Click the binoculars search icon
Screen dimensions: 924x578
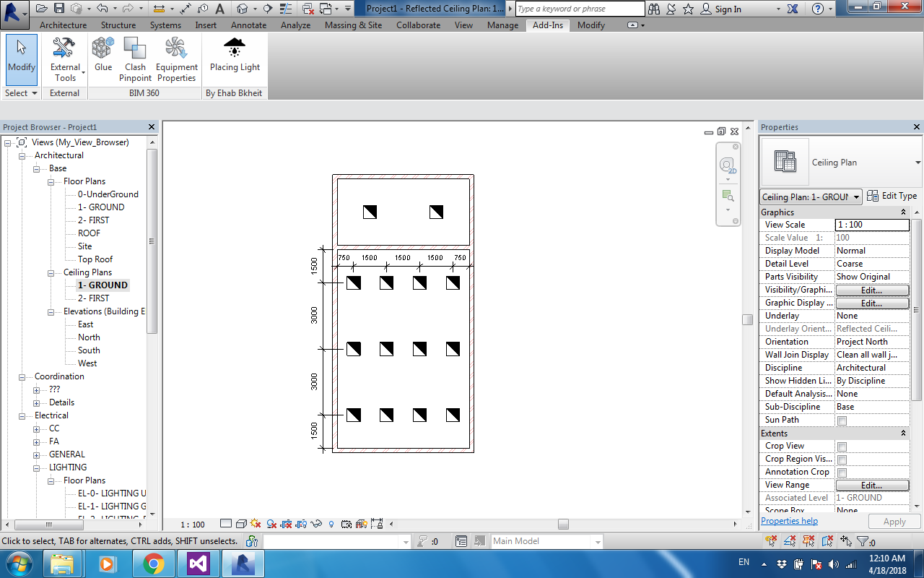tap(654, 9)
